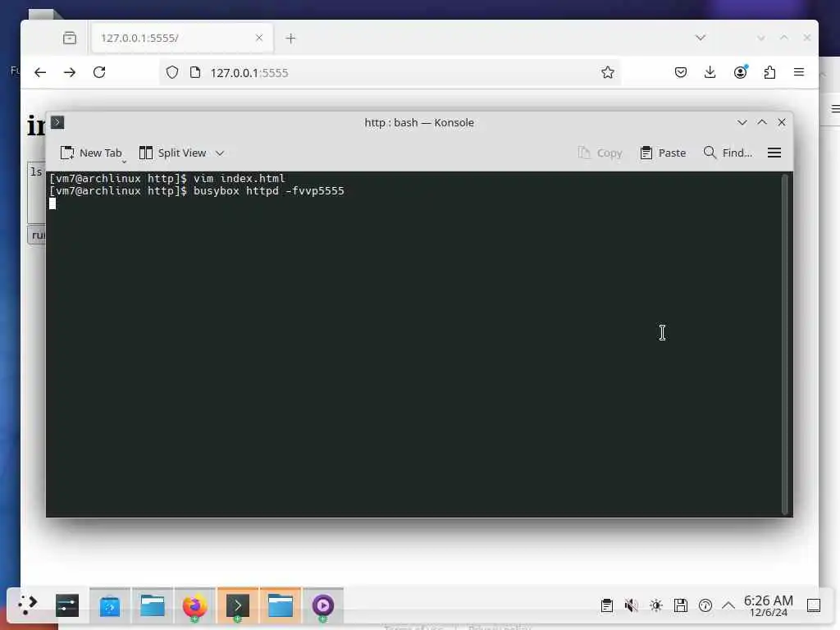840x630 pixels.
Task: Click the vim index.html command text
Action: [239, 178]
